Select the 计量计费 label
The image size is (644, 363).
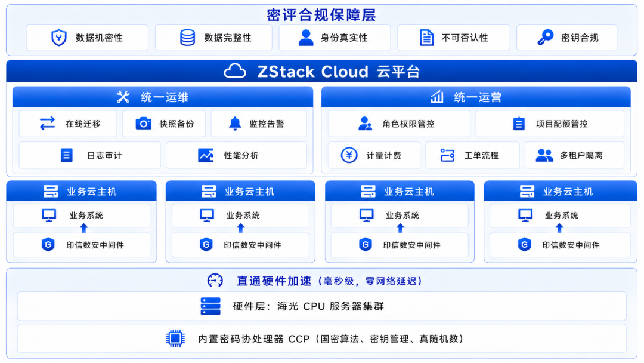tap(383, 155)
